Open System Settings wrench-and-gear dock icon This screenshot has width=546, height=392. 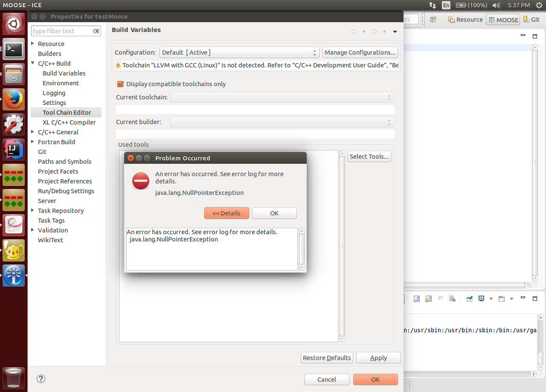[x=14, y=125]
